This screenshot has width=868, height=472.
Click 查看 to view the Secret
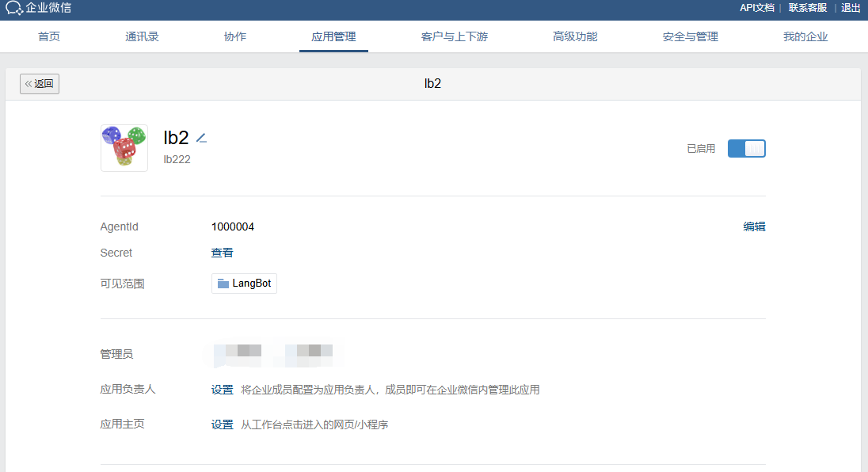pyautogui.click(x=223, y=253)
